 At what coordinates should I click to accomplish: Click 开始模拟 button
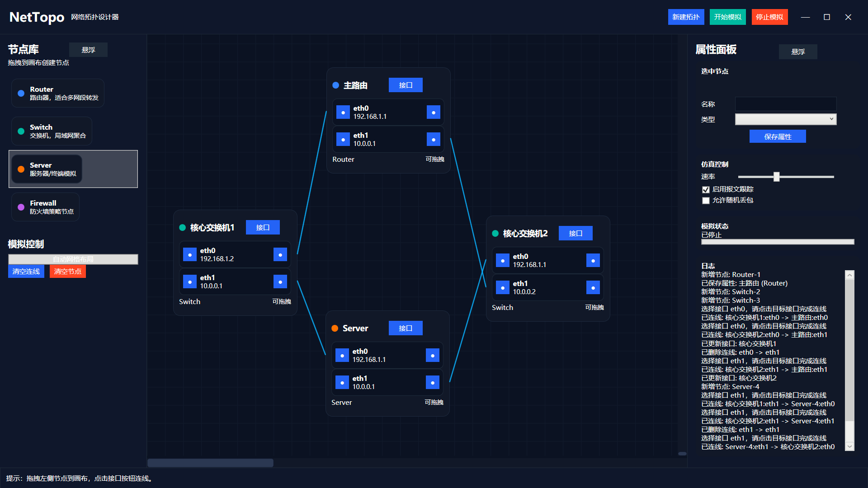point(727,17)
